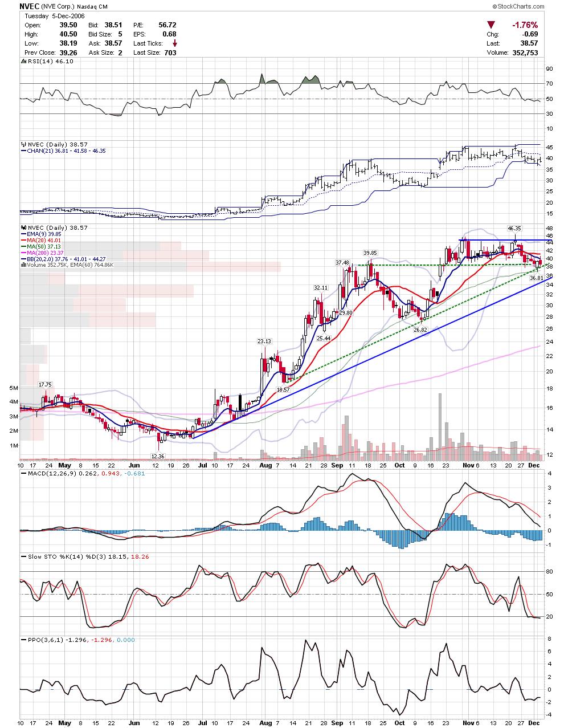
Task: Click the 25.44 price annotation
Action: click(x=324, y=339)
